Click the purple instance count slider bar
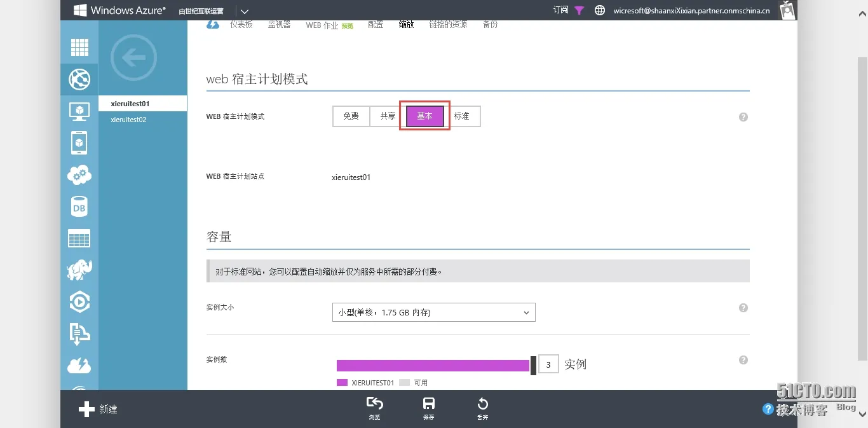 click(x=433, y=365)
